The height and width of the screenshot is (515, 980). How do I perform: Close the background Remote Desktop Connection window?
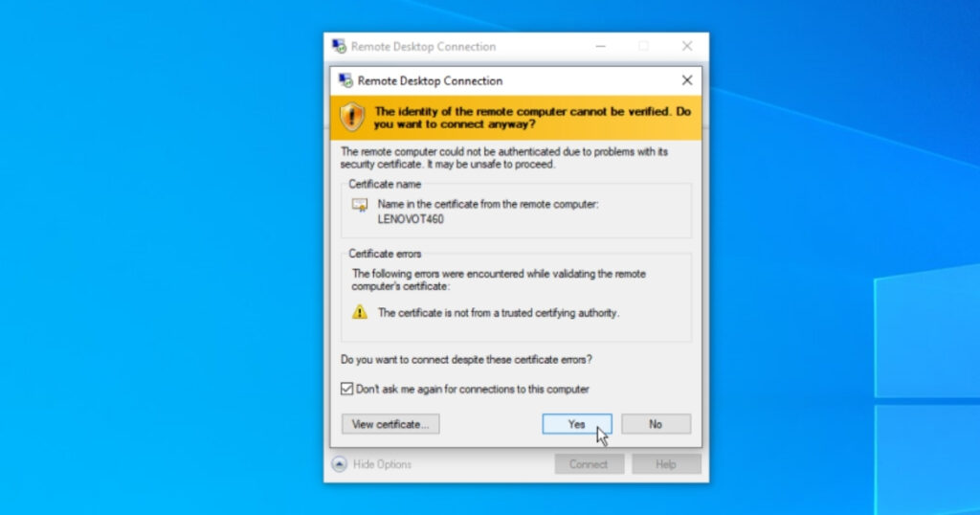pyautogui.click(x=686, y=46)
